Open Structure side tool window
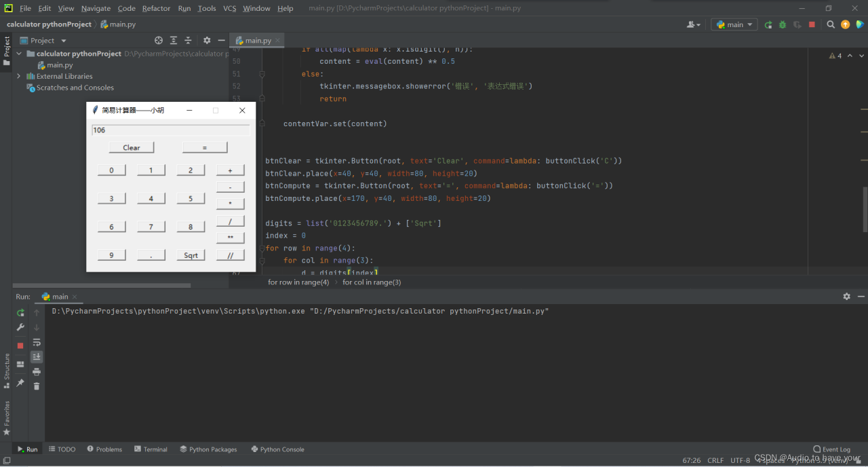Viewport: 868px width, 467px height. point(7,370)
